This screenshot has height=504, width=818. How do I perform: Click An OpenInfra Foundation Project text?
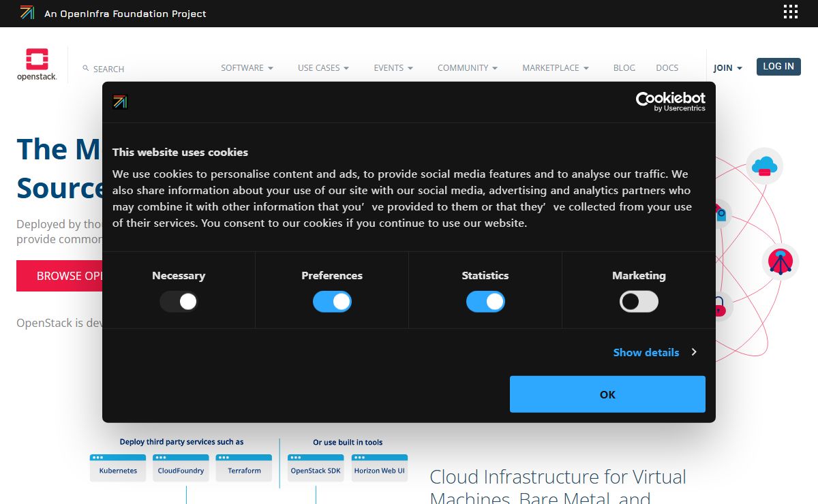pyautogui.click(x=125, y=14)
